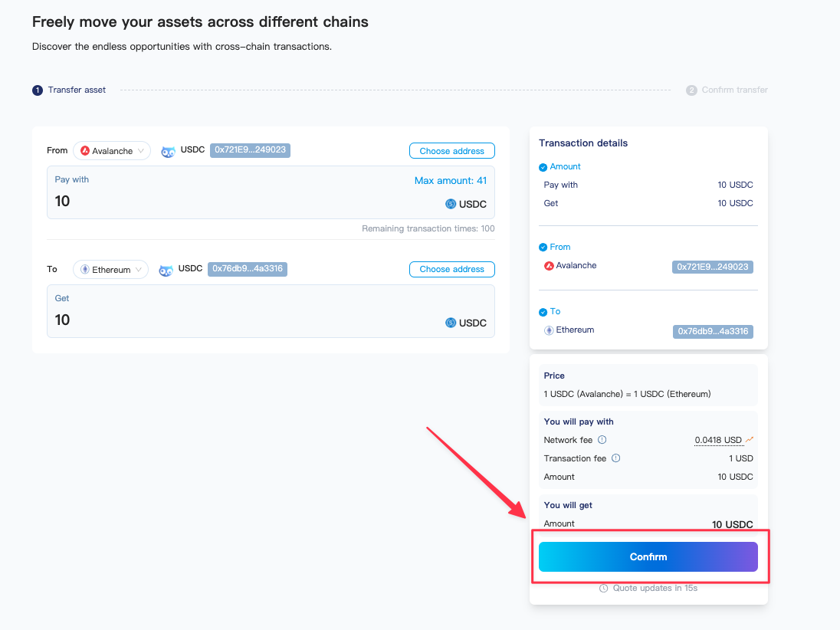Open the Ethereum destination chain dropdown

pyautogui.click(x=110, y=270)
